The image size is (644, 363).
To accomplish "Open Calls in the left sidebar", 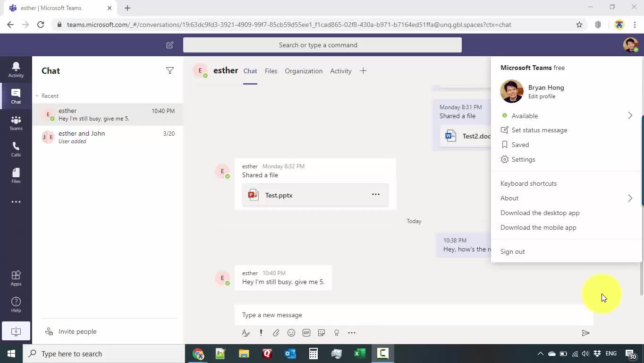I will pyautogui.click(x=16, y=149).
